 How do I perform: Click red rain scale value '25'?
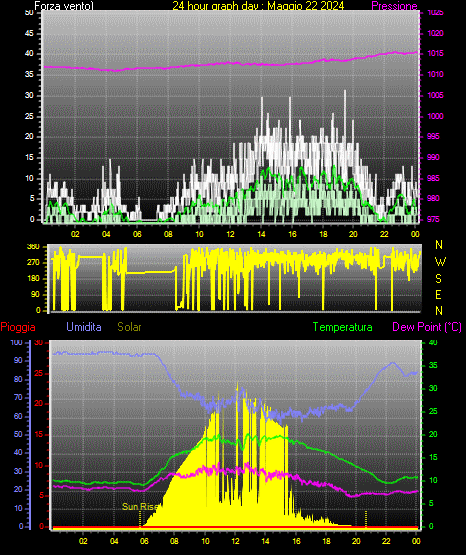39,373
